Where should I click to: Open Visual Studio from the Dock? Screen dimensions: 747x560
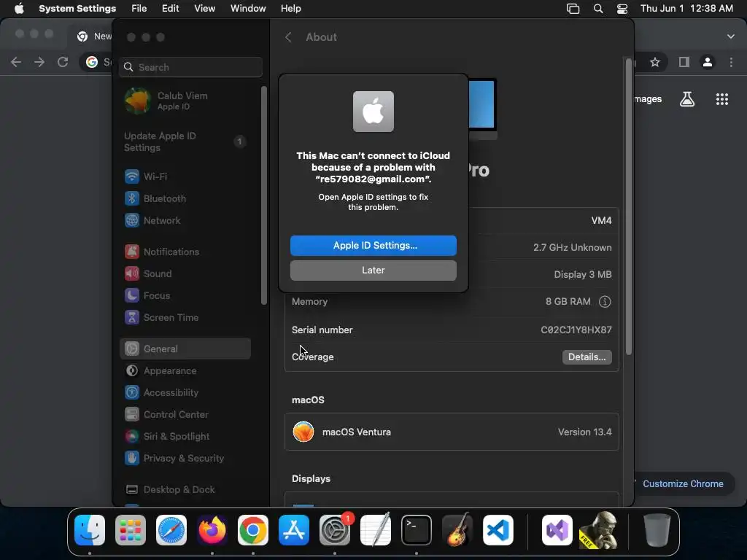[557, 530]
